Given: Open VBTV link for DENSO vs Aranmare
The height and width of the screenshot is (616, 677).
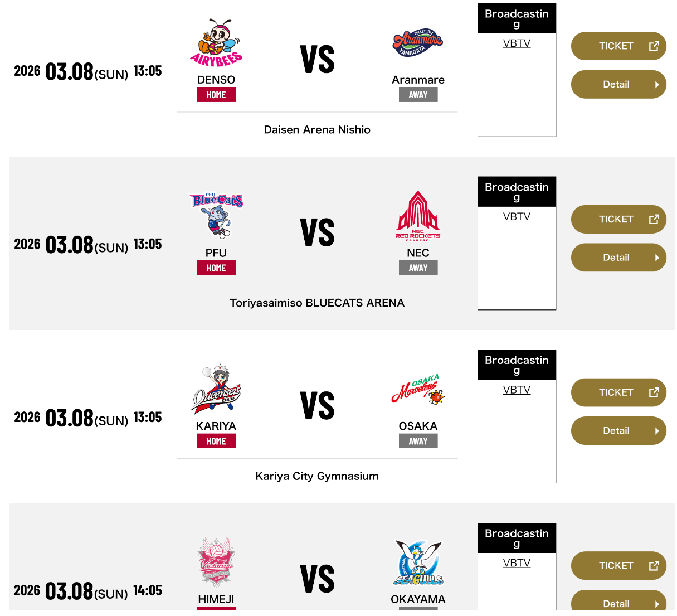Looking at the screenshot, I should (x=517, y=43).
